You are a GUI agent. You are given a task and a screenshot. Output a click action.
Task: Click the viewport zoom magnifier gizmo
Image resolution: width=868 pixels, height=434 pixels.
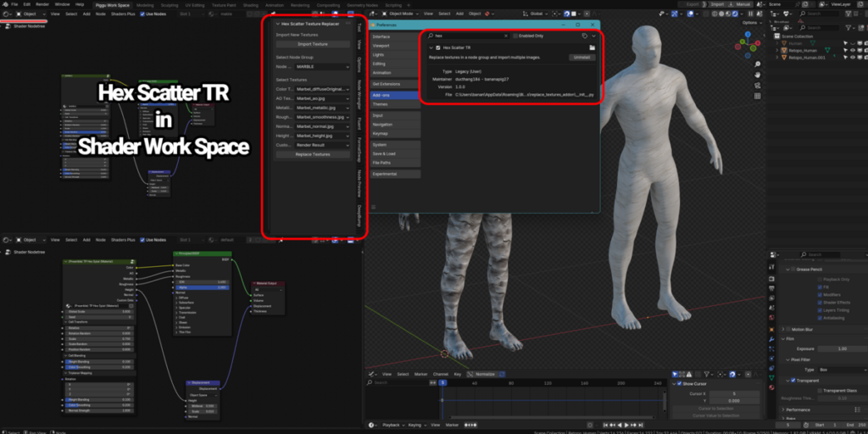[x=757, y=64]
